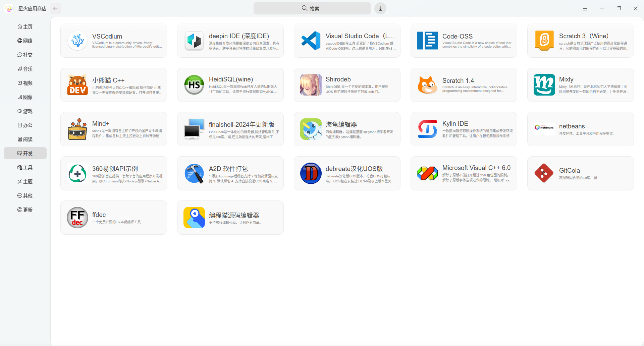Switch to the 主题 themes category

pos(25,181)
